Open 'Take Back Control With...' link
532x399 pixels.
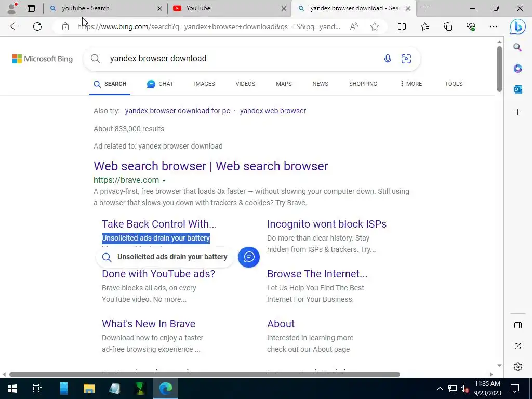(x=159, y=224)
